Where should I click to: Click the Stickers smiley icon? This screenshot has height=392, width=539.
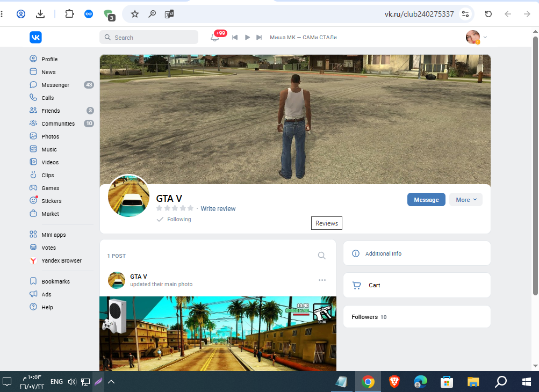pyautogui.click(x=33, y=200)
